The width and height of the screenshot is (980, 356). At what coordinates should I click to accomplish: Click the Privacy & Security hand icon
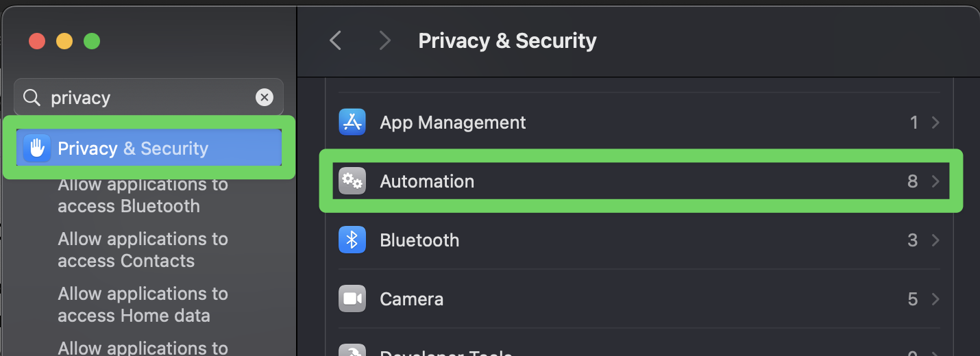point(37,149)
